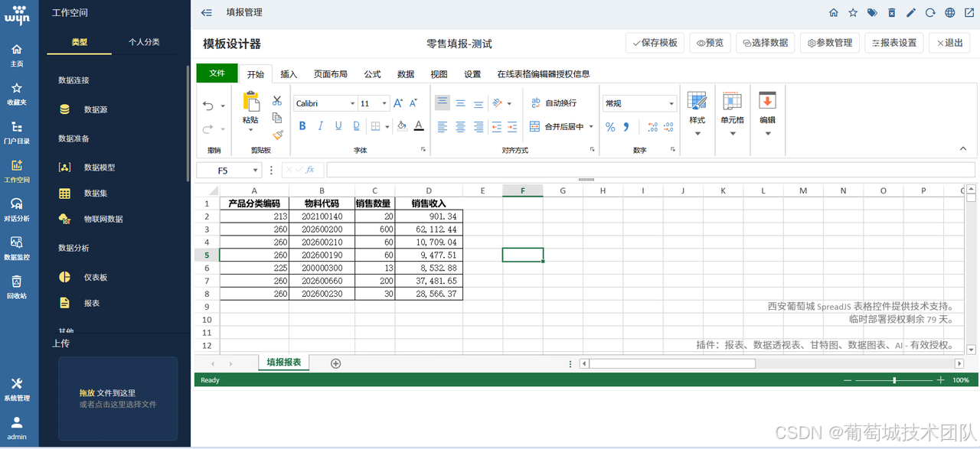Click the decrease indent icon
The height and width of the screenshot is (449, 980).
click(497, 127)
